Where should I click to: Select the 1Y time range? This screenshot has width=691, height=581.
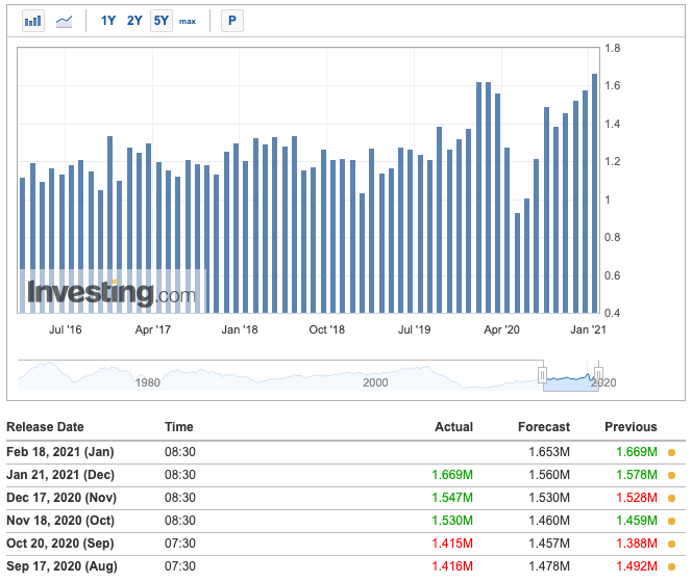pyautogui.click(x=108, y=21)
